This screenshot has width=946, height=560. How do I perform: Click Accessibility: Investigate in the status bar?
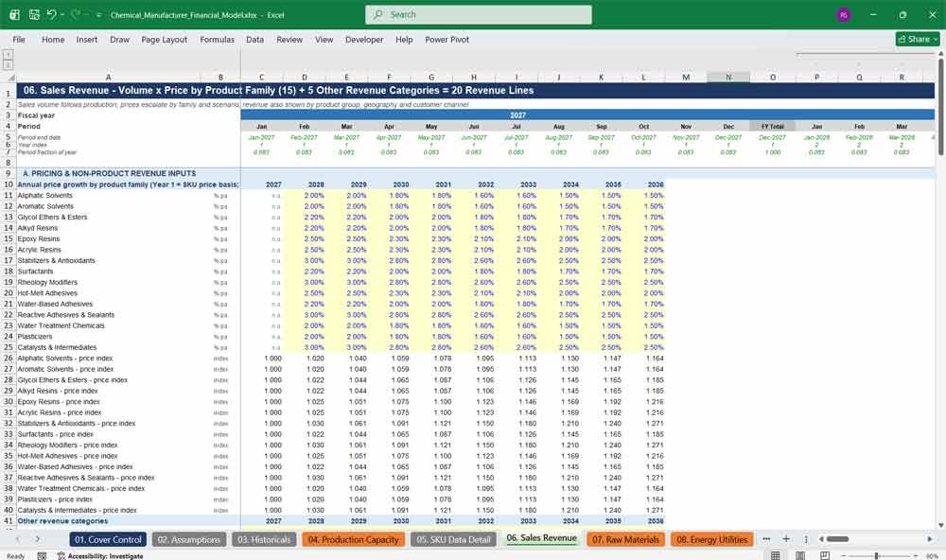pyautogui.click(x=100, y=556)
